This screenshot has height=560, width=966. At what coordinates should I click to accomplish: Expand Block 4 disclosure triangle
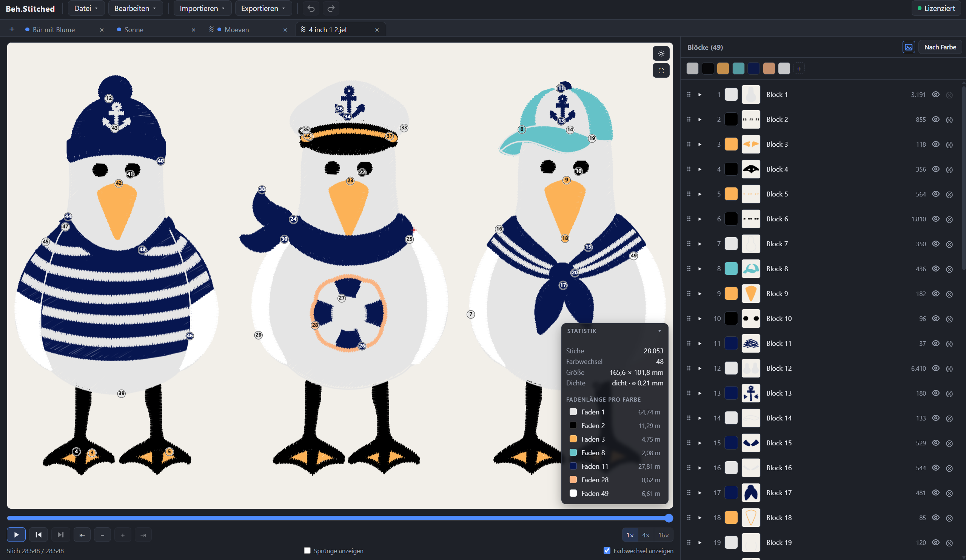coord(699,169)
